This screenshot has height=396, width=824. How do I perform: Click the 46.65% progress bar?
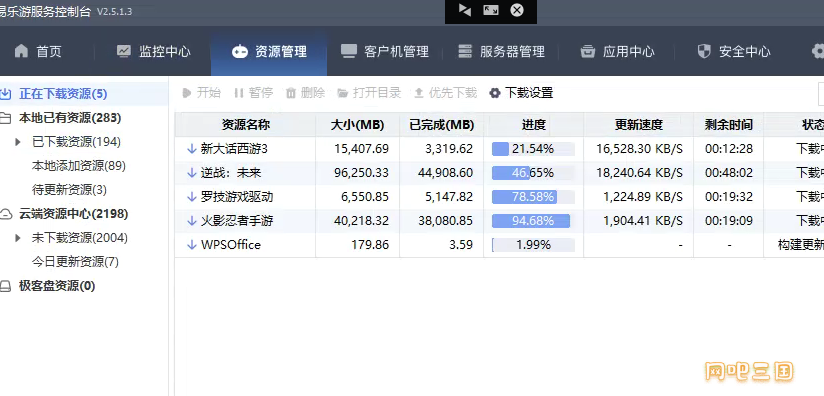pyautogui.click(x=533, y=173)
